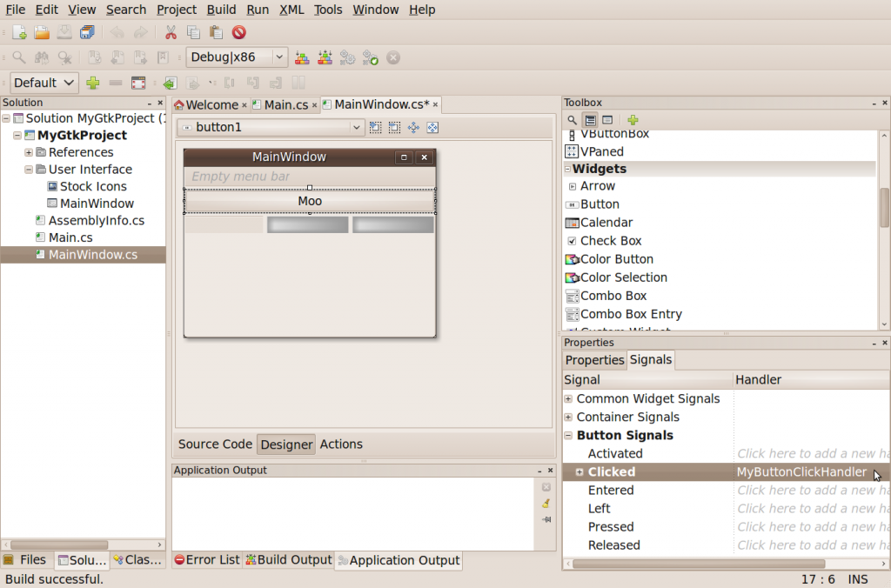This screenshot has height=588, width=891.
Task: Open the Properties tab in Properties pad
Action: pyautogui.click(x=594, y=360)
